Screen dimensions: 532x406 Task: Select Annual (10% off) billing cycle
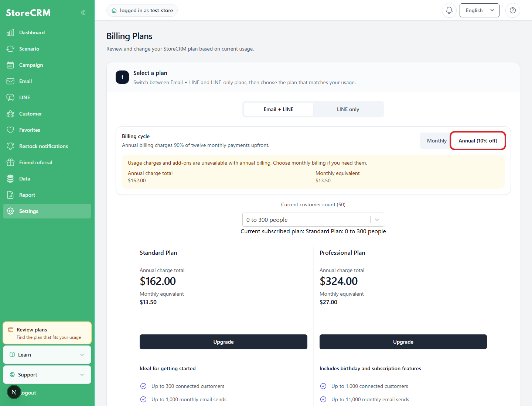(478, 141)
